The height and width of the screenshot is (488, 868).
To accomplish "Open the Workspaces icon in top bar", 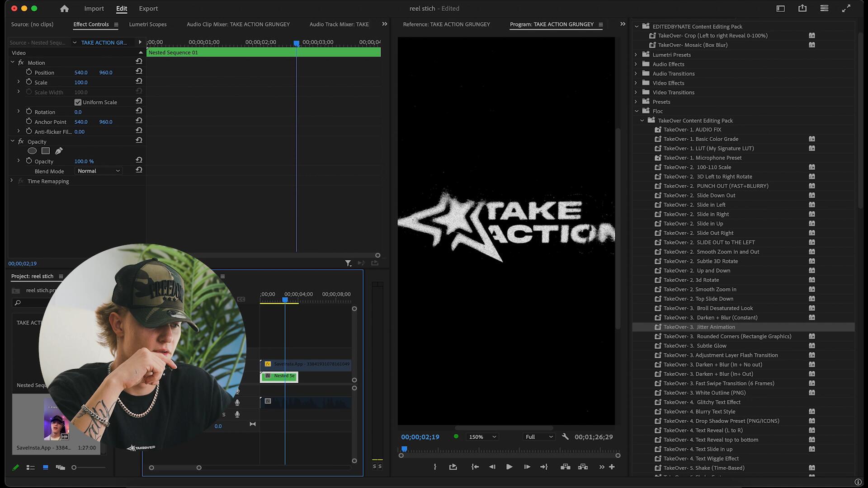I will tap(780, 9).
